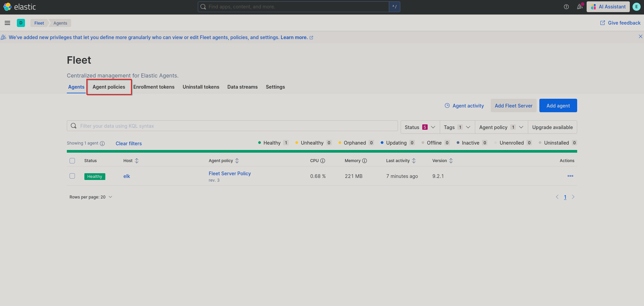Open the actions menu for elk agent
The image size is (644, 306).
coord(570,176)
